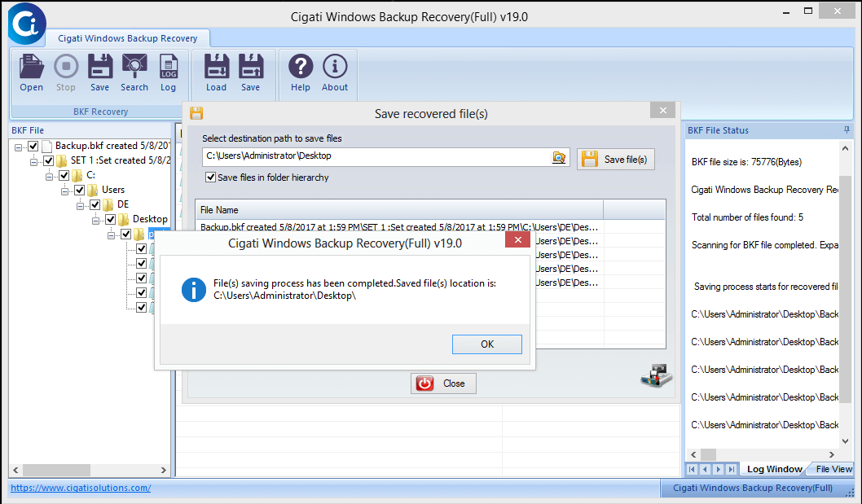Open the About dialog
862x504 pixels.
pos(335,72)
